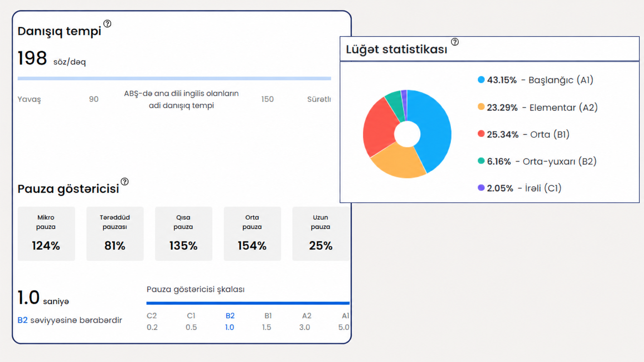
Task: Click the 23.29% Elementar (A2) legend text
Action: click(542, 107)
